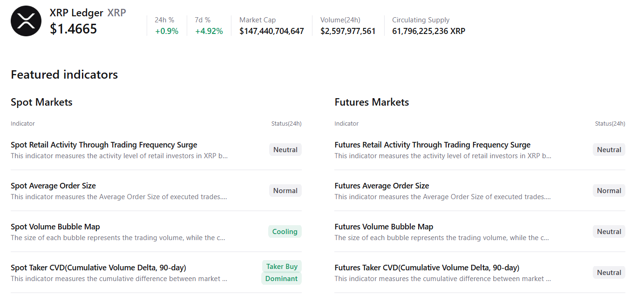
Task: Click the $1.4665 price value
Action: (x=74, y=29)
